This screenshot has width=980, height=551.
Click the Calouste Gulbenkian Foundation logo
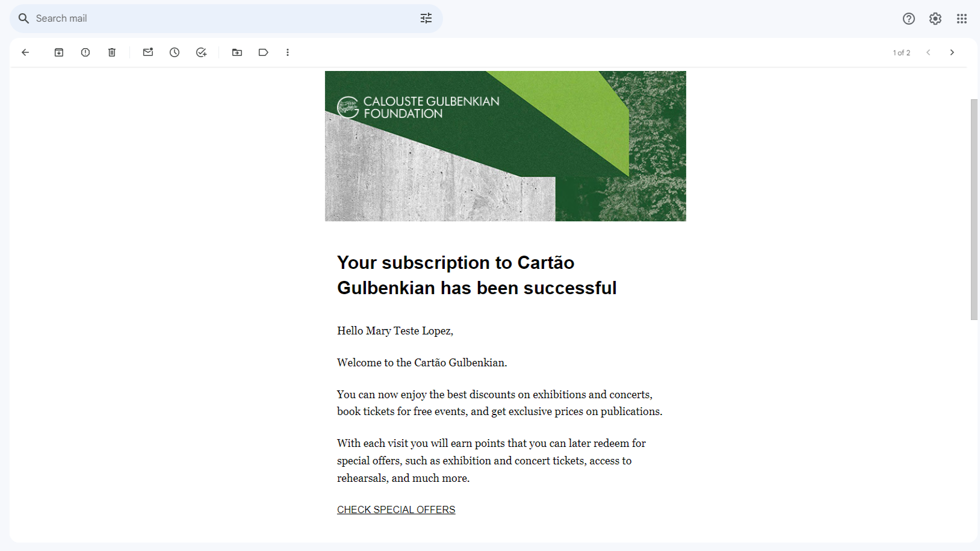[418, 108]
